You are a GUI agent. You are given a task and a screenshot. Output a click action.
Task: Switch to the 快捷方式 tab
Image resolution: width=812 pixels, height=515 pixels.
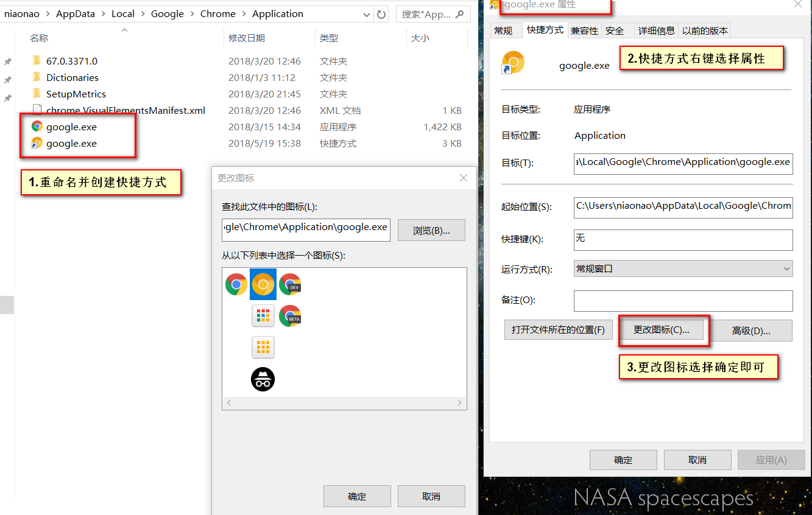[x=545, y=29]
